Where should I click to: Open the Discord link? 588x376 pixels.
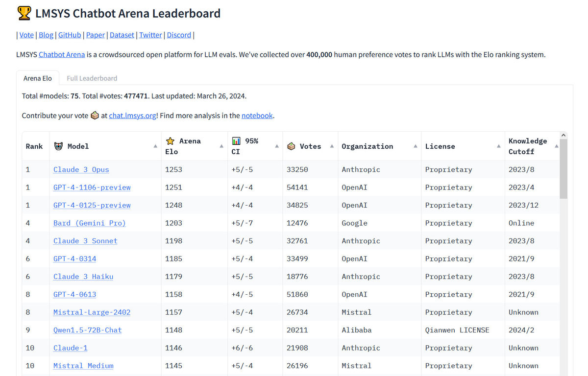tap(179, 35)
